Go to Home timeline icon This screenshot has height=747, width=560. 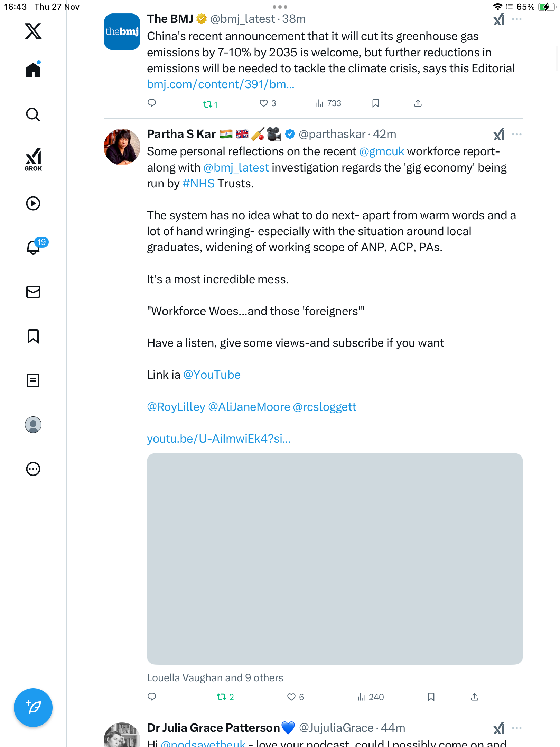pyautogui.click(x=33, y=70)
